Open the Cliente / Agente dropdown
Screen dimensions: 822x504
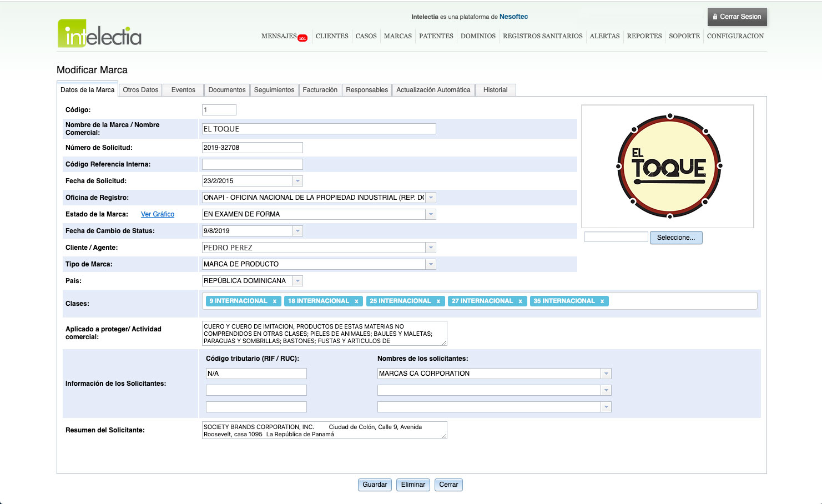(x=431, y=248)
